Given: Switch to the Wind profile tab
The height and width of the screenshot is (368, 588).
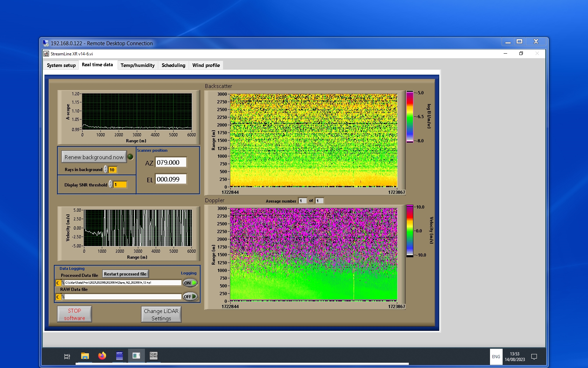Looking at the screenshot, I should click(206, 65).
